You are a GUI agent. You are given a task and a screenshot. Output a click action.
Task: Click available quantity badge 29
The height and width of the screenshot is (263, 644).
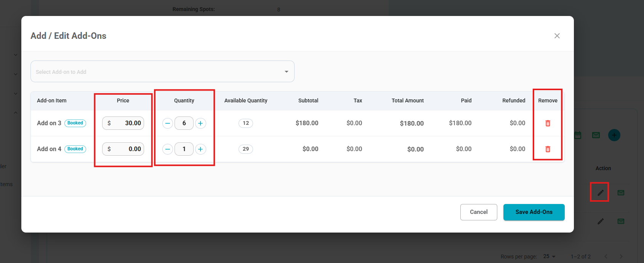pos(246,149)
